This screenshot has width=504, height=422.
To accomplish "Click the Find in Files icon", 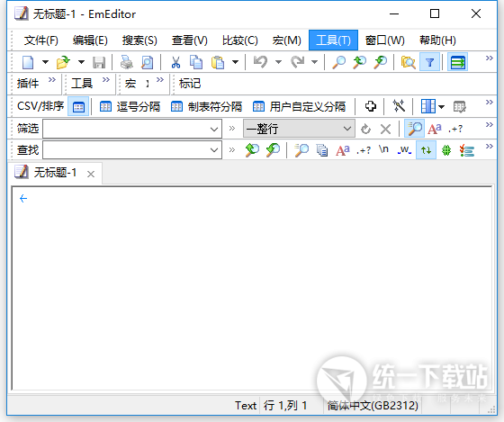I will click(x=409, y=62).
